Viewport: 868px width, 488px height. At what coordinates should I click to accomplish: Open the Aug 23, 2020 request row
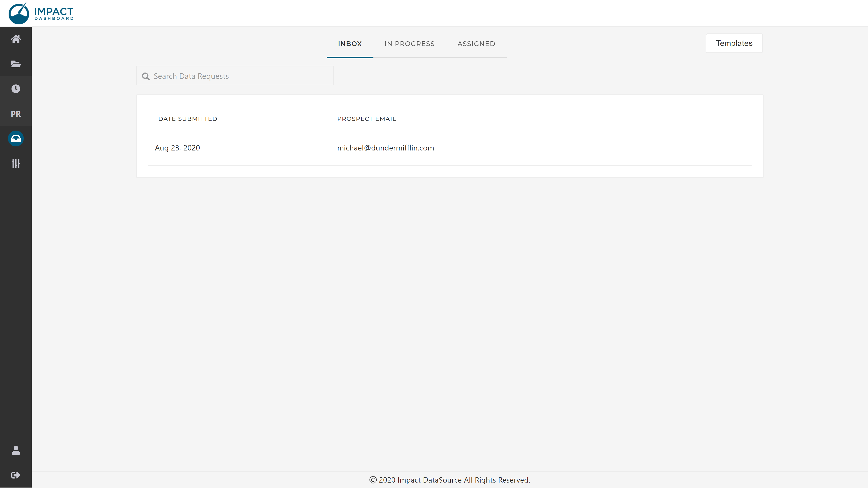click(450, 148)
